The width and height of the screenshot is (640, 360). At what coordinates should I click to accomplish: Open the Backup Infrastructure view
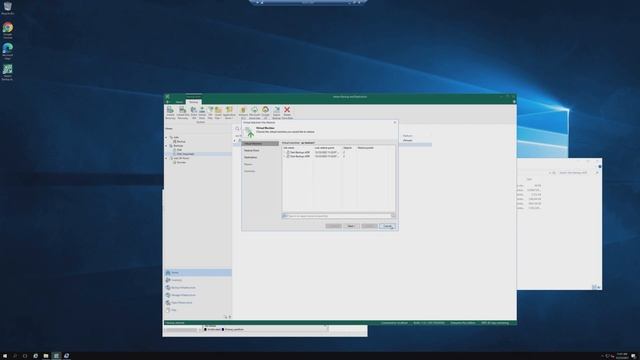[x=198, y=288]
